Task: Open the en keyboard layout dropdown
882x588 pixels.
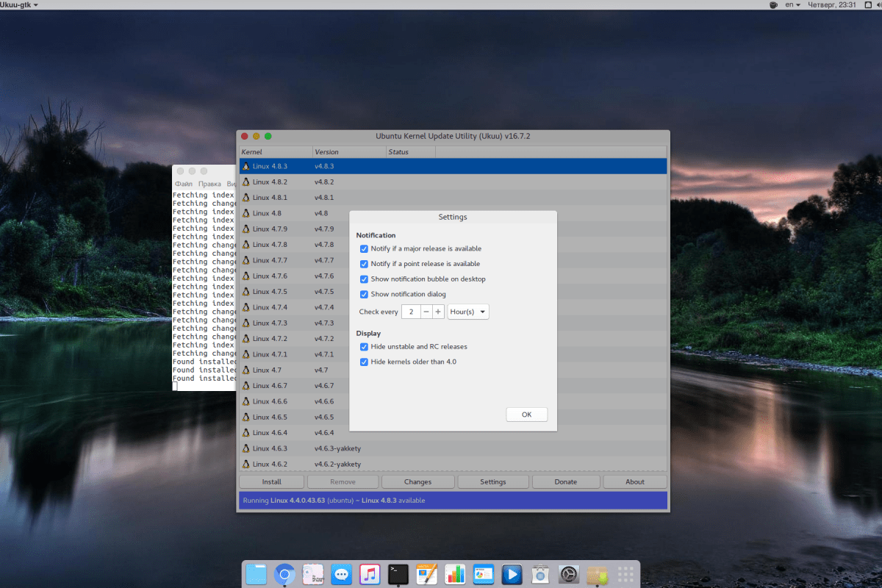Action: pyautogui.click(x=792, y=4)
